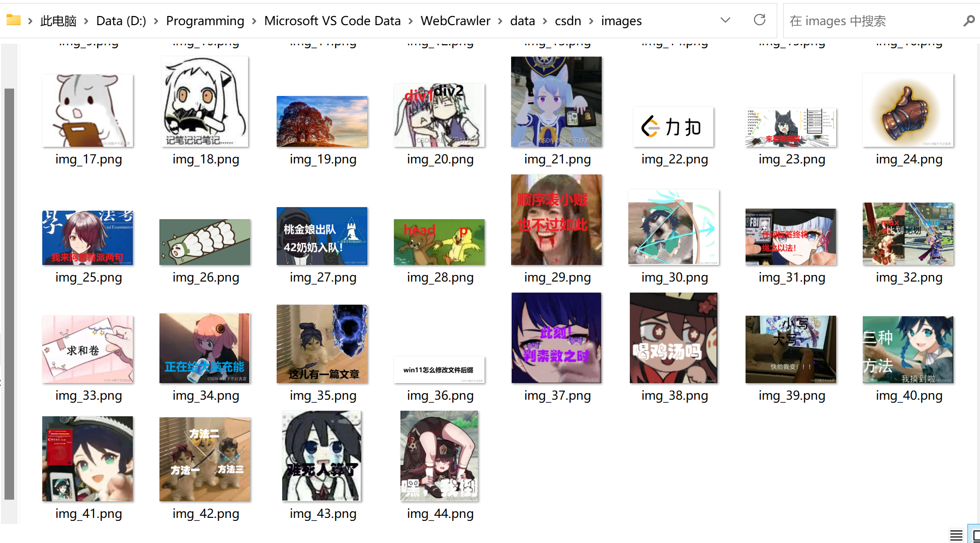The width and height of the screenshot is (980, 543).
Task: Select img_37.png 此刻判素数之时 thumbnail
Action: pos(556,338)
